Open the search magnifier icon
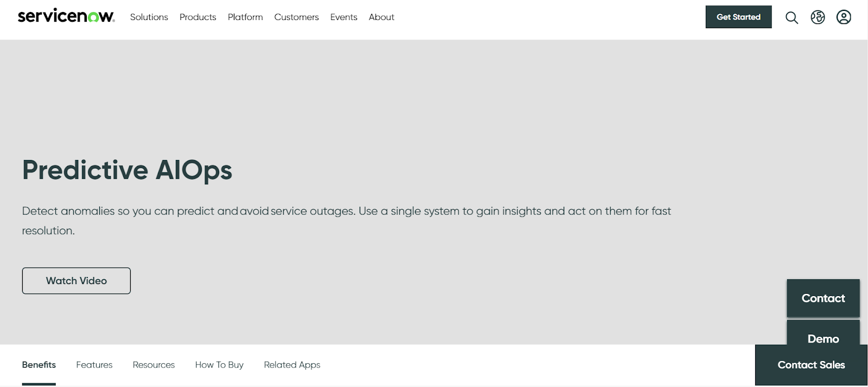This screenshot has width=868, height=387. point(792,17)
